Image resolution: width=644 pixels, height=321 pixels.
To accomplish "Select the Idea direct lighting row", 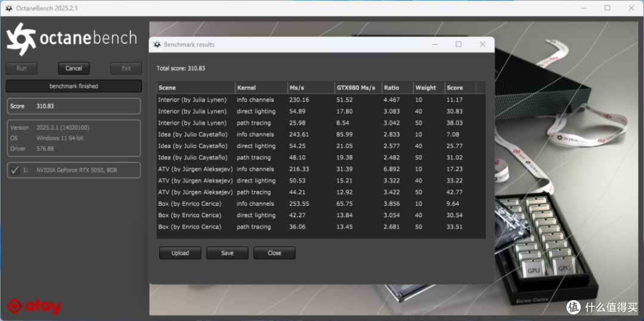I will coord(321,146).
